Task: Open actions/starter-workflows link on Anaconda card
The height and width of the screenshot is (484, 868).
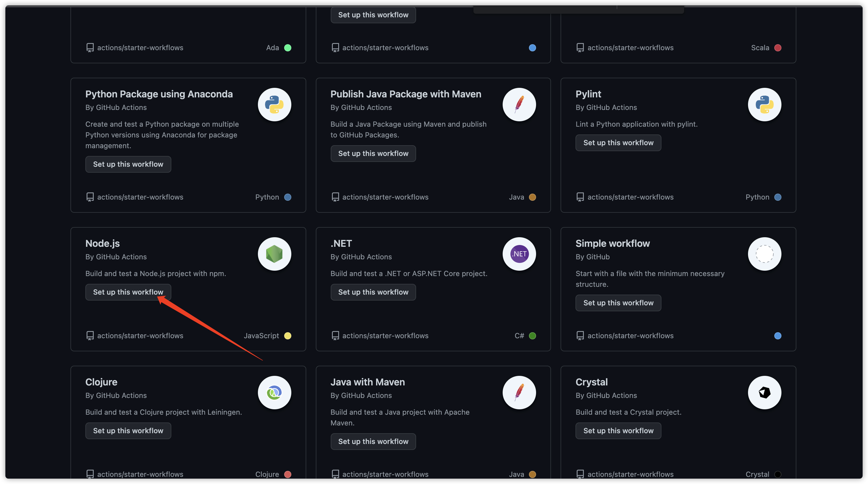Action: (140, 197)
